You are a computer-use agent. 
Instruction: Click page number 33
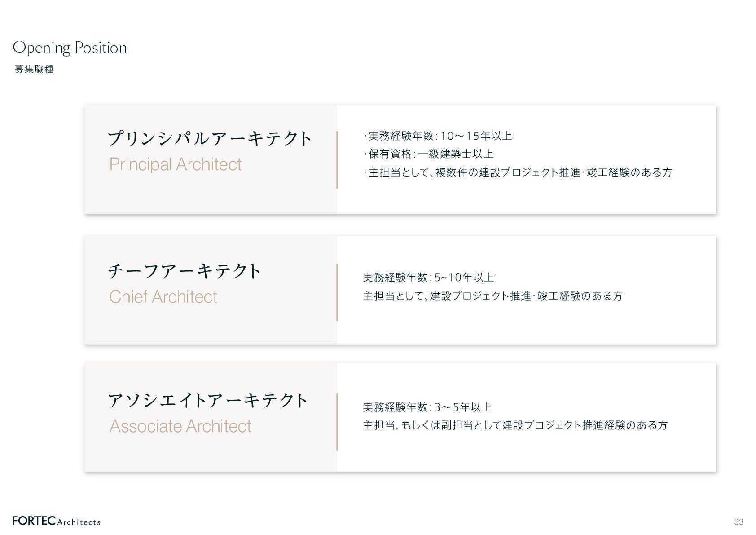coord(738,522)
